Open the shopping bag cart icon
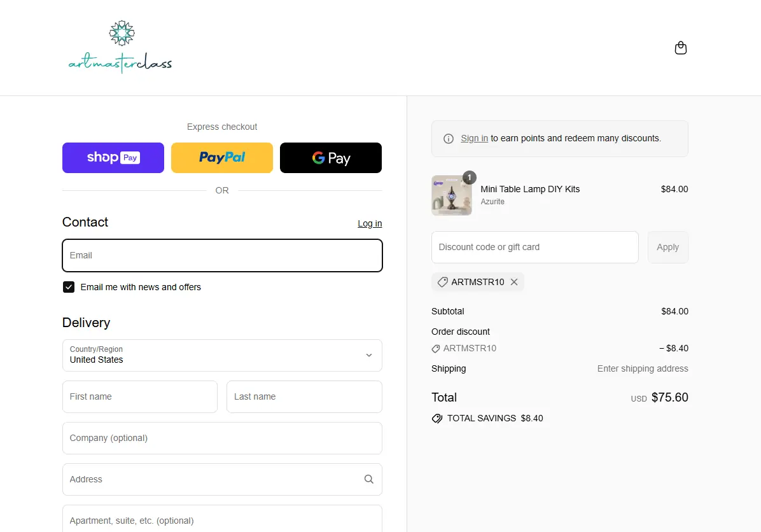This screenshot has height=532, width=761. click(x=680, y=48)
